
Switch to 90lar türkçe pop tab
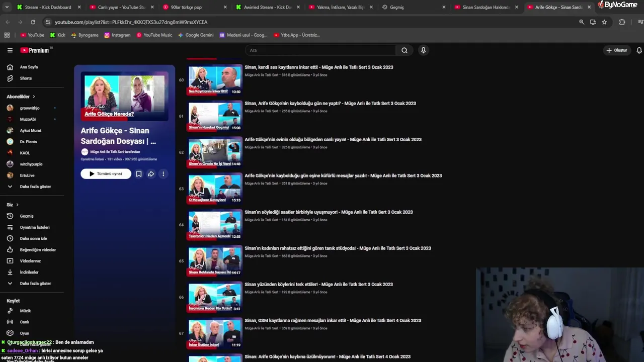pos(186,7)
